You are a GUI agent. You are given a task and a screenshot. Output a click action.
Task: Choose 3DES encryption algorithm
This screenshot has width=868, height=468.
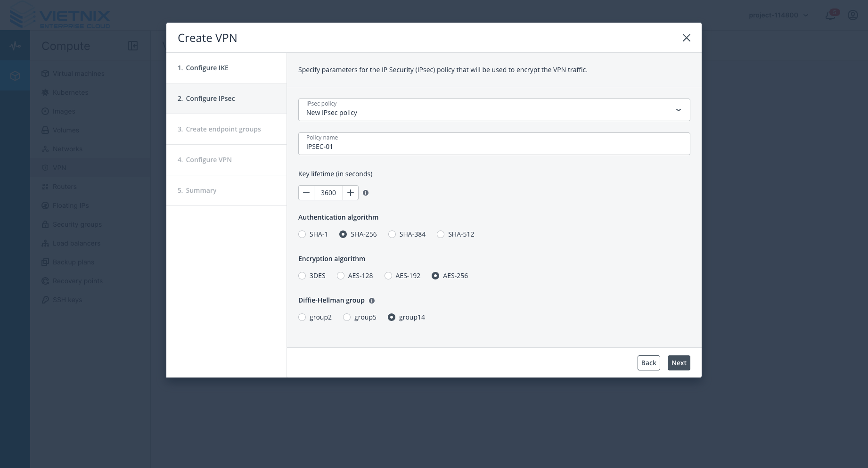coord(302,276)
